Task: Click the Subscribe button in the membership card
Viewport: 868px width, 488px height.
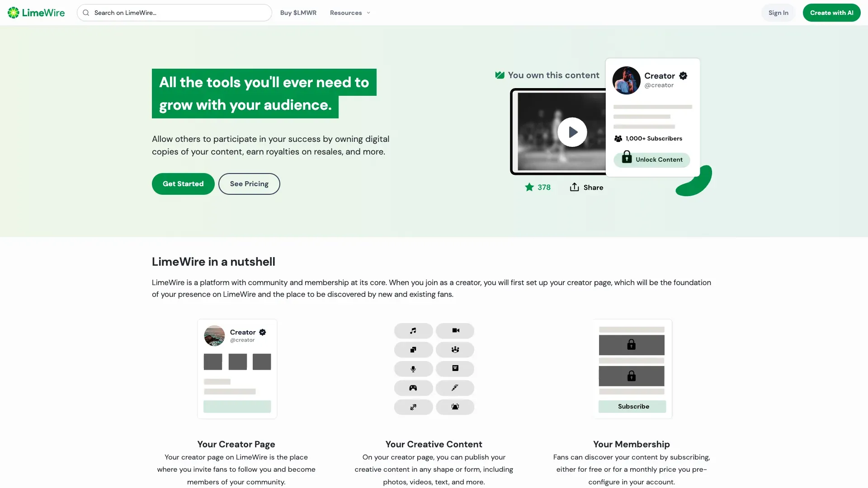Action: (632, 407)
